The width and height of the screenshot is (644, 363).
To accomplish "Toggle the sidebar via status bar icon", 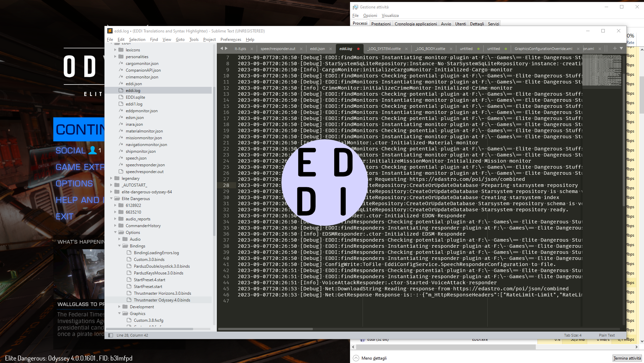I will [x=111, y=335].
